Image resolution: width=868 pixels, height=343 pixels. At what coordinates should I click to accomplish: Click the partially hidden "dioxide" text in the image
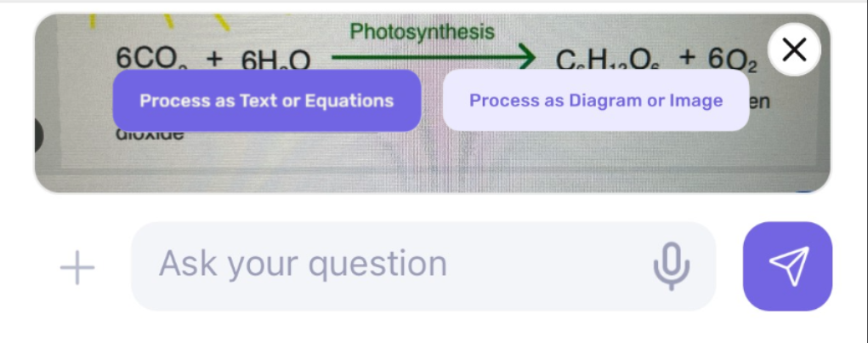coord(148,134)
